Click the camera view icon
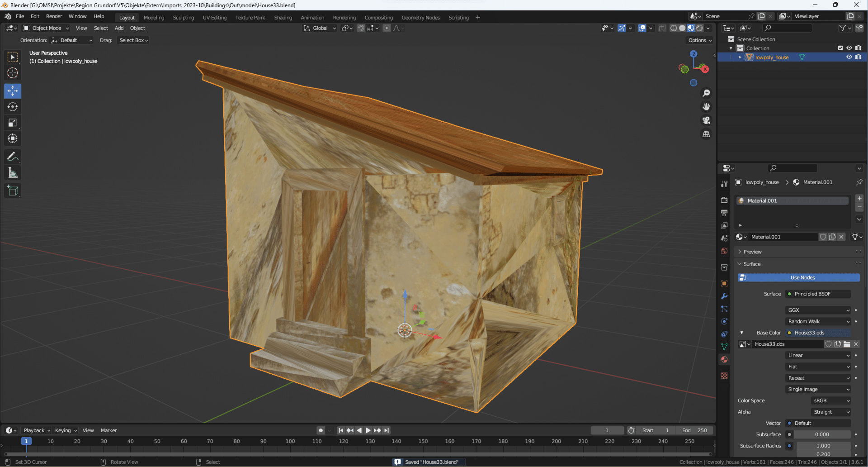 click(x=706, y=120)
